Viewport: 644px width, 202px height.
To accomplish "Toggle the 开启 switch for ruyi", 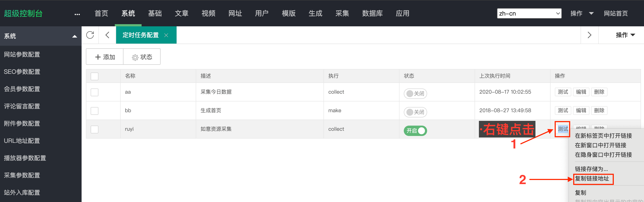I will [x=415, y=131].
